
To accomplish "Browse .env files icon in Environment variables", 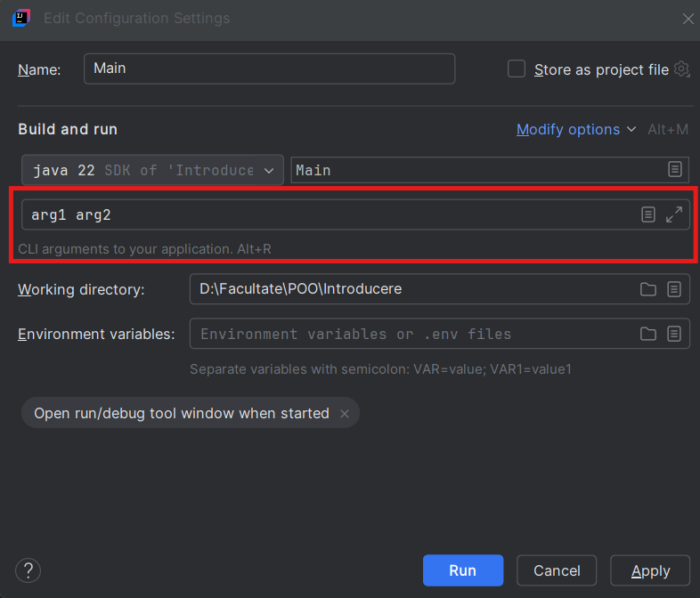I will [647, 334].
